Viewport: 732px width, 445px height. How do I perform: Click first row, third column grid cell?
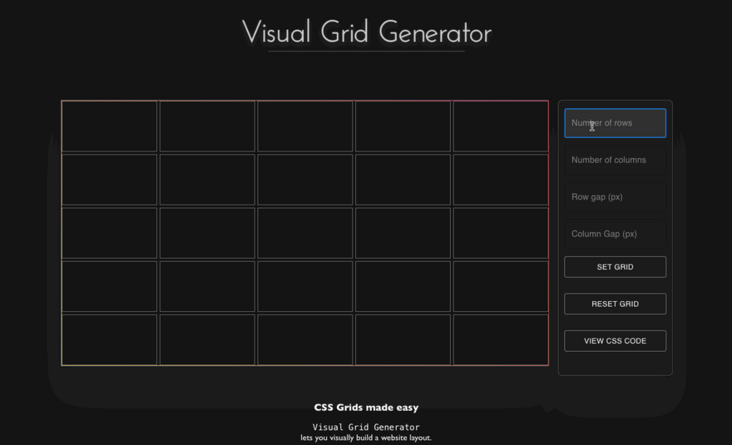click(x=305, y=127)
